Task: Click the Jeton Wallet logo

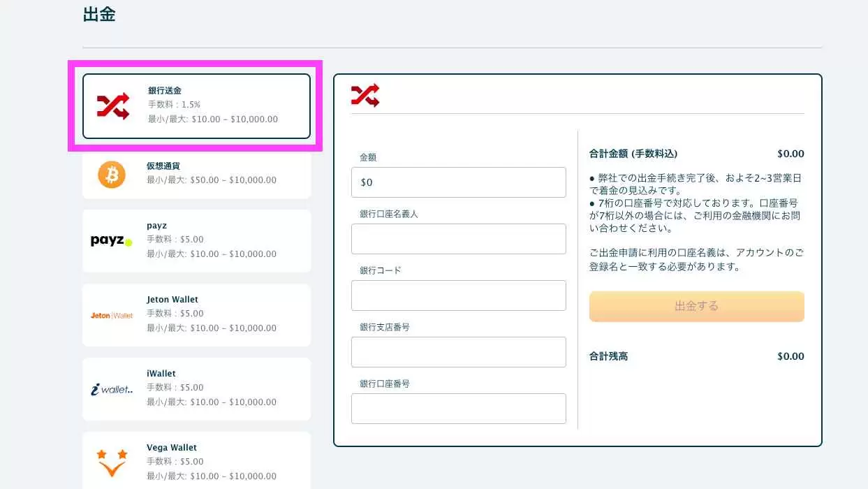Action: point(112,315)
